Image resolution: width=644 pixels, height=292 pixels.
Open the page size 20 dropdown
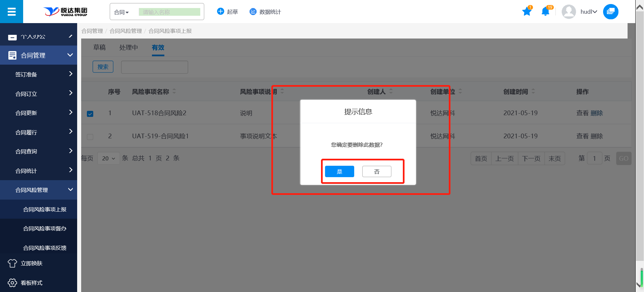click(x=108, y=158)
